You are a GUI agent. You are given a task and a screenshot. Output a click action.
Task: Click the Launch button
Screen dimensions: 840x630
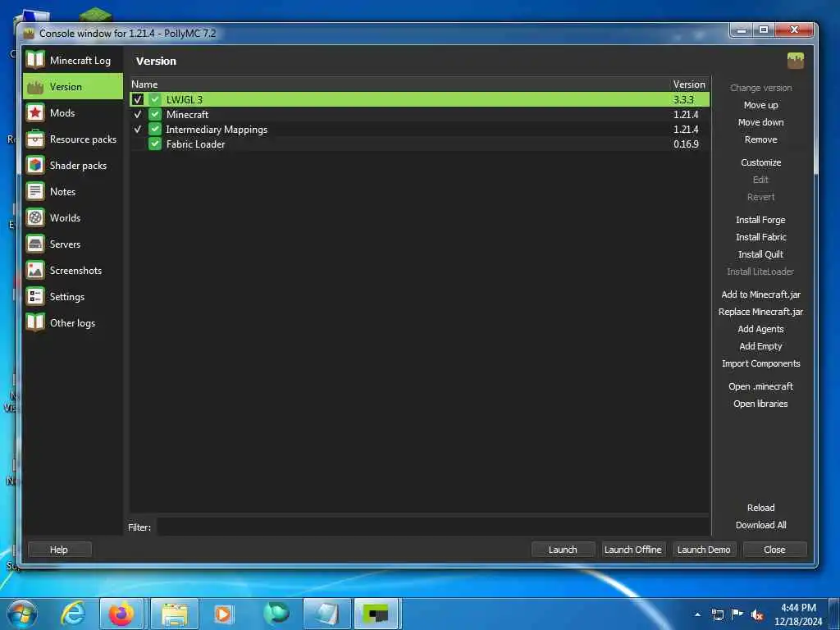[563, 550]
